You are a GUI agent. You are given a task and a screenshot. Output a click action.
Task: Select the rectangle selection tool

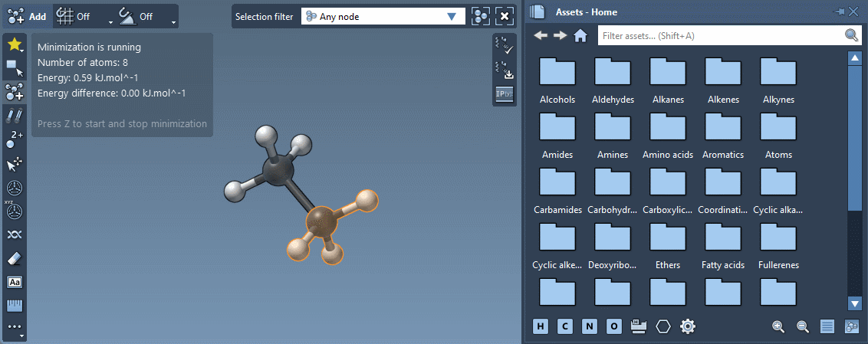(x=15, y=67)
